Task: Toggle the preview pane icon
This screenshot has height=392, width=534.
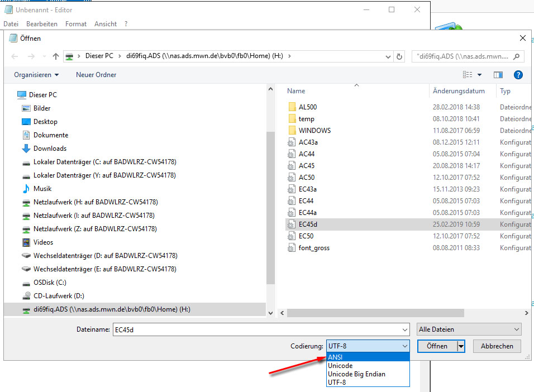Action: (x=498, y=75)
